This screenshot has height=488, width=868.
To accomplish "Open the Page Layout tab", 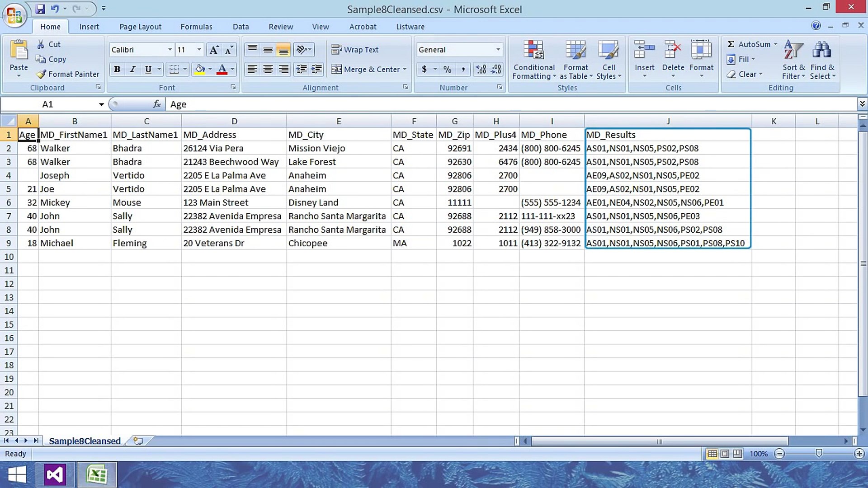I will (140, 27).
